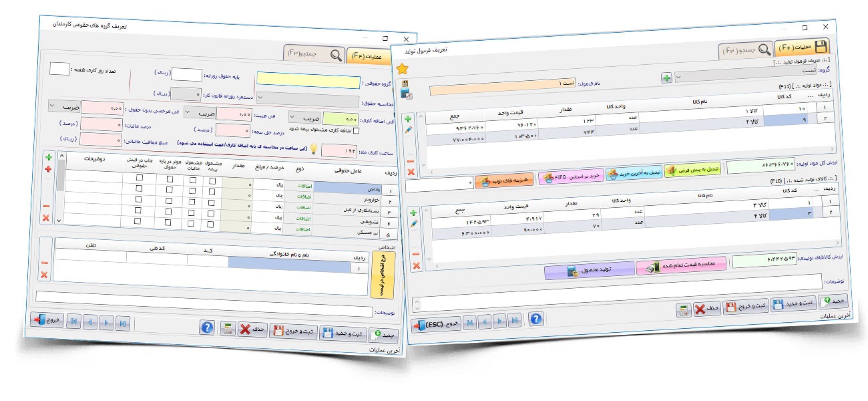Viewport: 868px width, 401px height.
Task: Click the ثبت و جدید button in payroll window
Action: [345, 333]
